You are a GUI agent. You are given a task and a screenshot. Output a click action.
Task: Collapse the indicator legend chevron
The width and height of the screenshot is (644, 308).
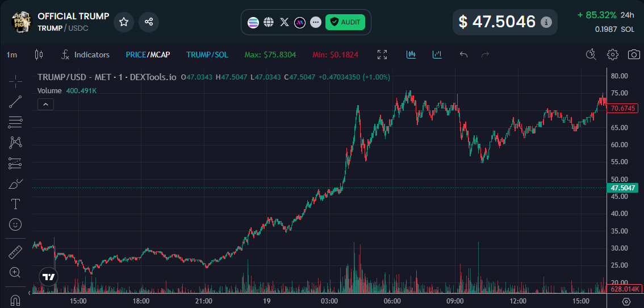45,105
